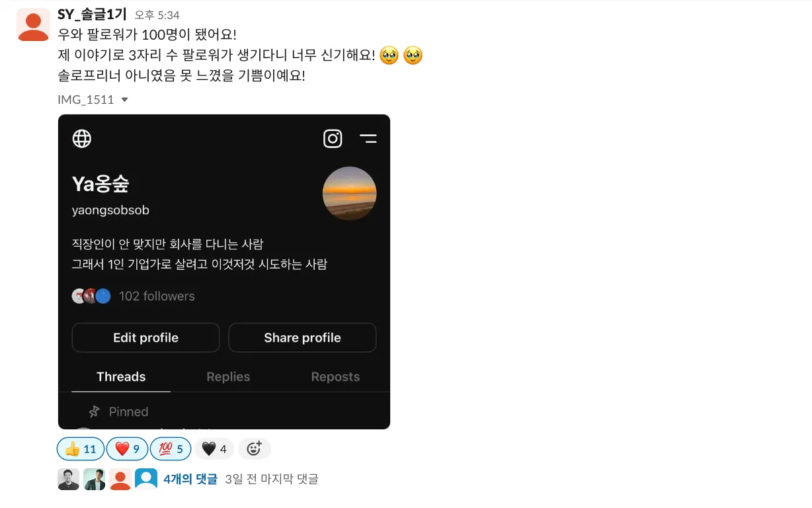Click the follower avatars cluster
Screen dimensions: 812x508
(91, 296)
